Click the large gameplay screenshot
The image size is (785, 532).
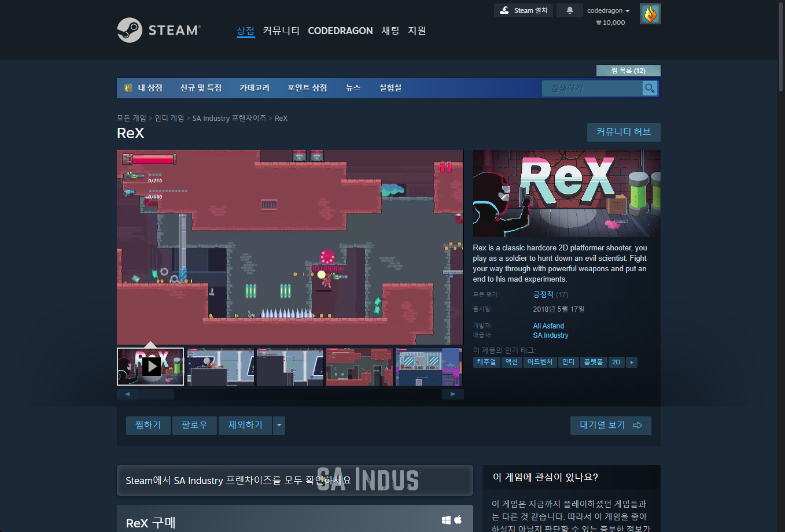click(x=290, y=247)
